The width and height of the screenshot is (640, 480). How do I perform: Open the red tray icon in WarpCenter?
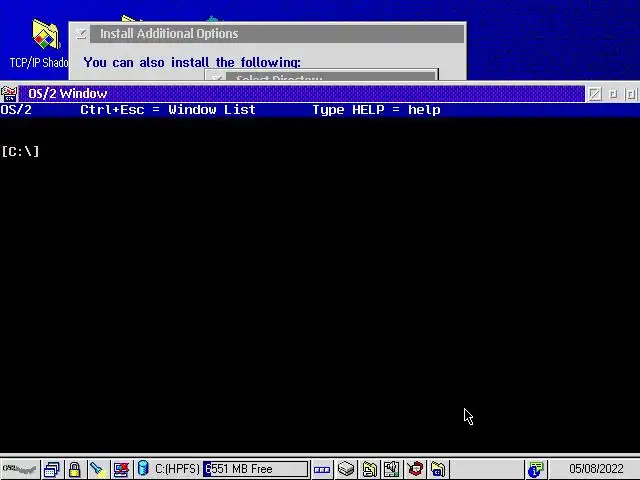coord(415,469)
